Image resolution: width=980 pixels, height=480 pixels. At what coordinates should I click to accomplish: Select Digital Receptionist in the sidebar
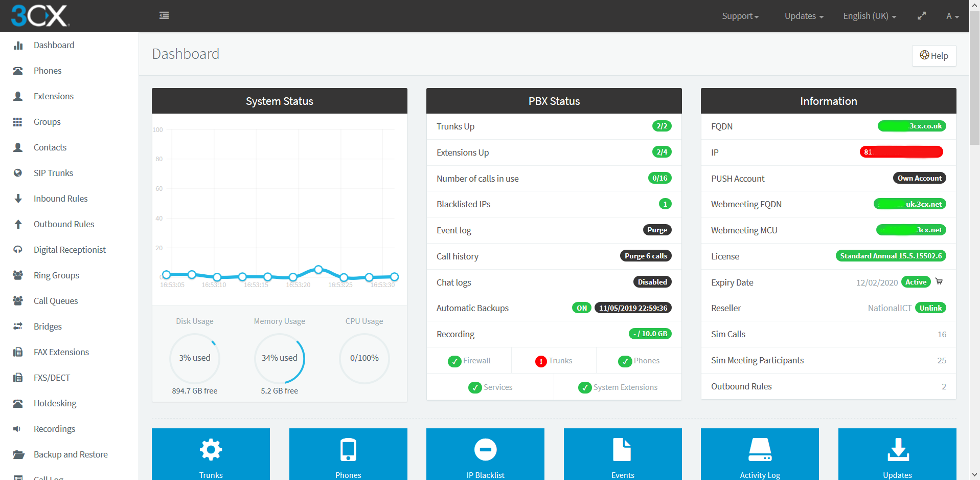pyautogui.click(x=69, y=250)
